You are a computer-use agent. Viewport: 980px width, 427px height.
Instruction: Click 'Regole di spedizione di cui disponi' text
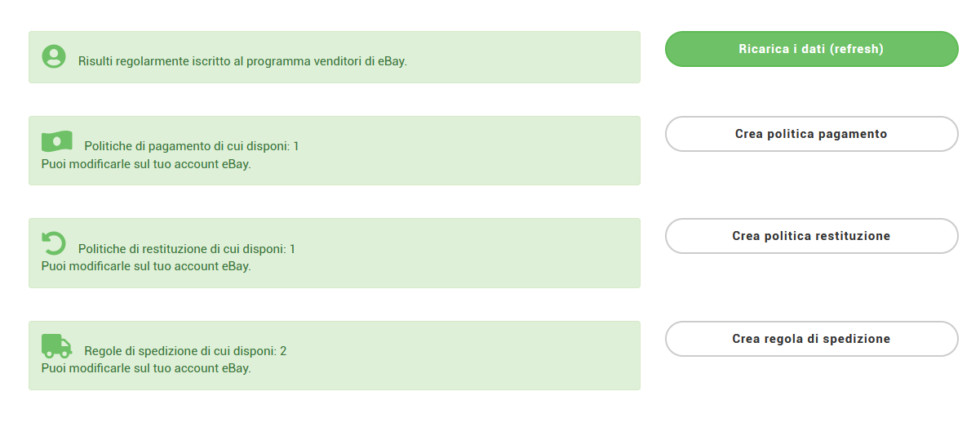(x=180, y=351)
